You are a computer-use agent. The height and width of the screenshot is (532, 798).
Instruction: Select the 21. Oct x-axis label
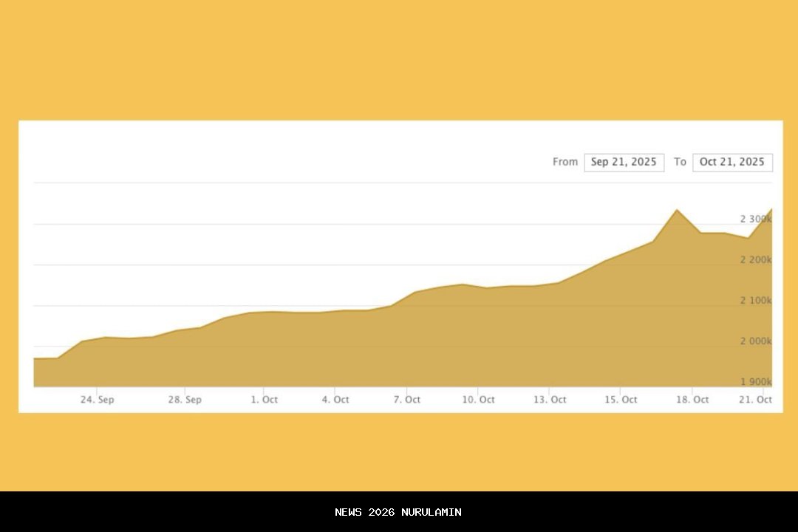click(x=755, y=400)
